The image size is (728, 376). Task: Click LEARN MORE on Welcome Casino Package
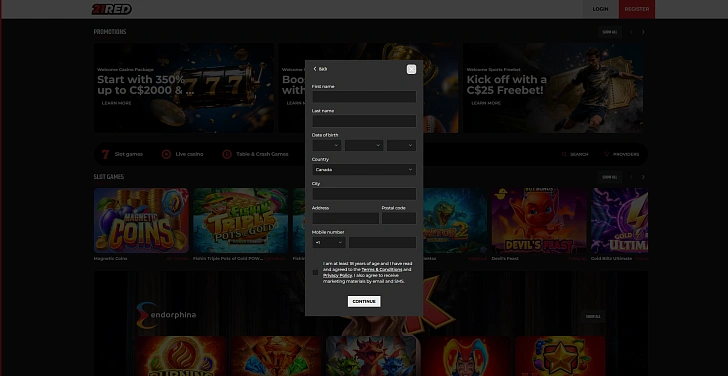pyautogui.click(x=117, y=103)
